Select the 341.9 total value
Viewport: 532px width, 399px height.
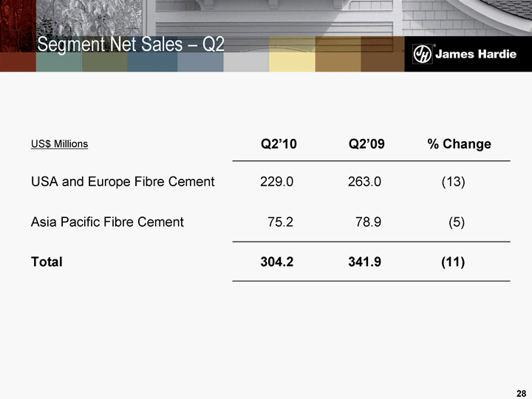364,262
